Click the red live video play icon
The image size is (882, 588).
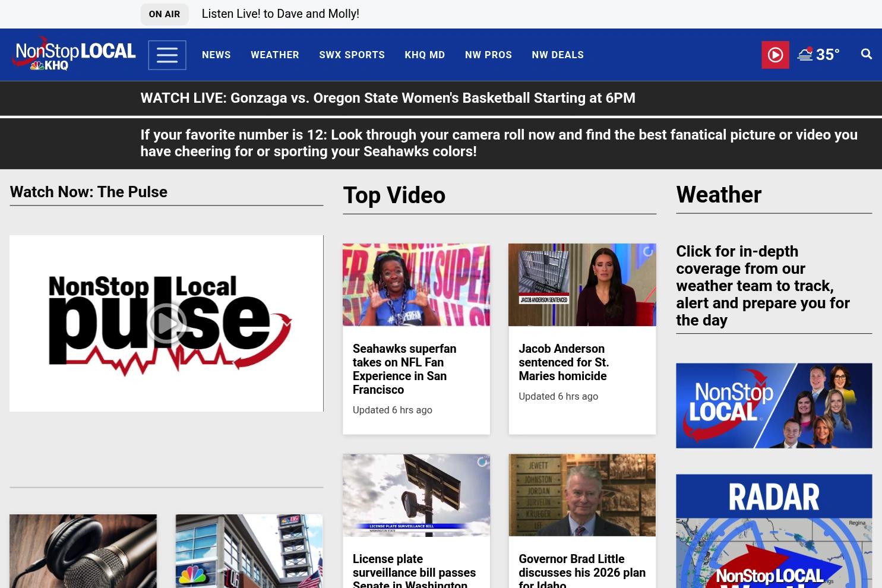[775, 55]
